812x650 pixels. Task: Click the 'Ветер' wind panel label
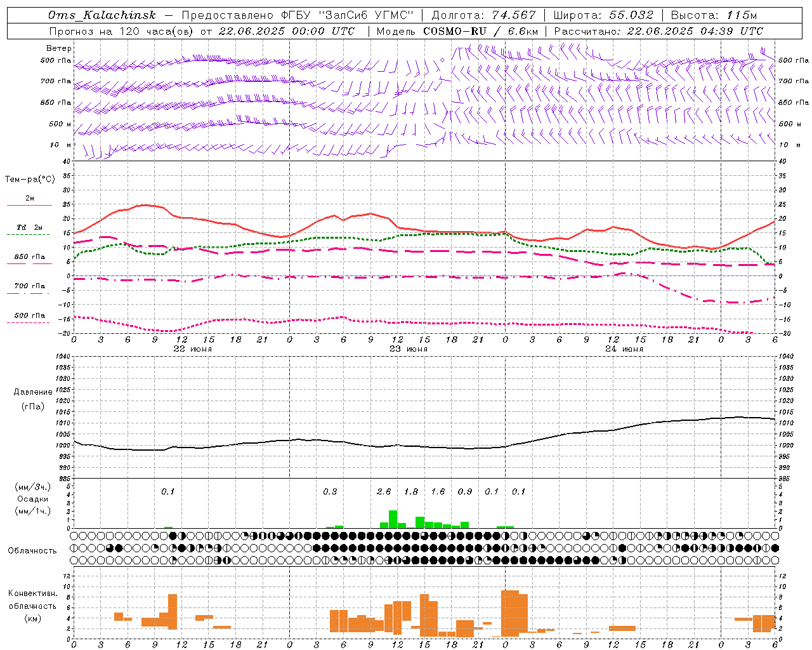point(59,48)
